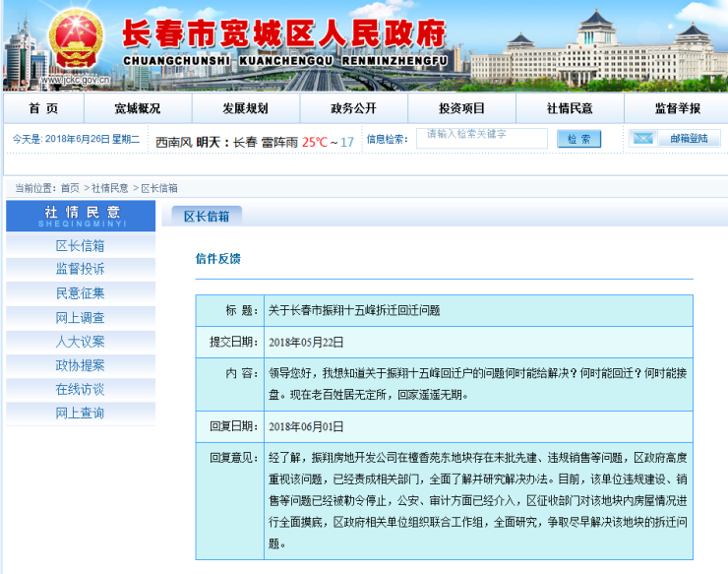Open the 首页 navigation menu item

click(x=43, y=108)
